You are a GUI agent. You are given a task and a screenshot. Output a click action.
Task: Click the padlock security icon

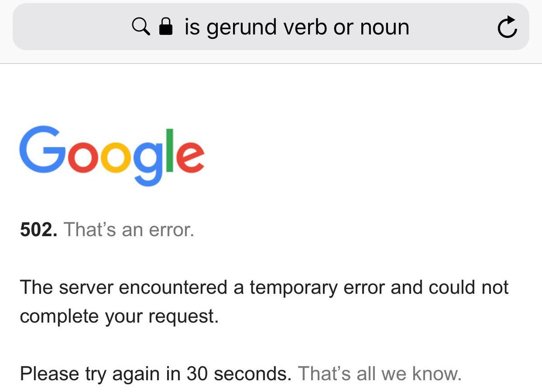pyautogui.click(x=166, y=28)
